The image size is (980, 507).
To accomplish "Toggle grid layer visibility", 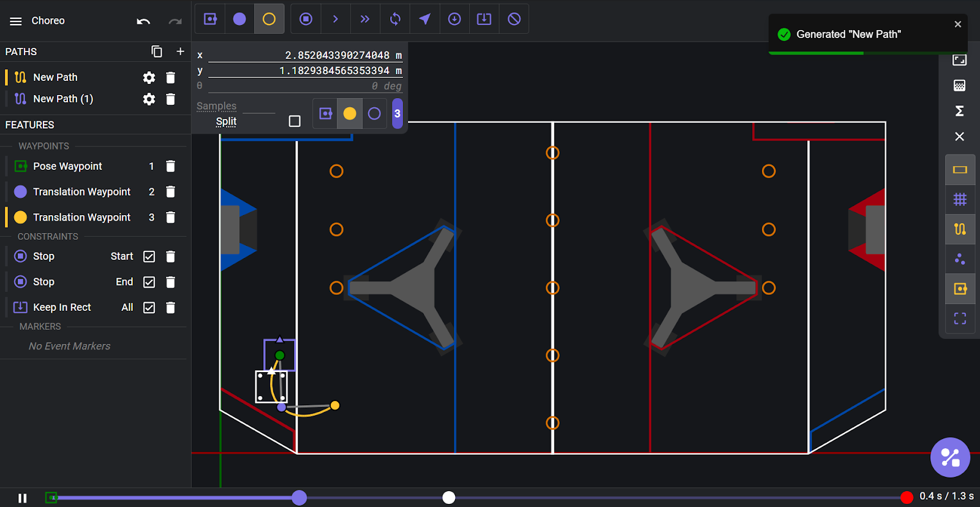I will point(960,199).
